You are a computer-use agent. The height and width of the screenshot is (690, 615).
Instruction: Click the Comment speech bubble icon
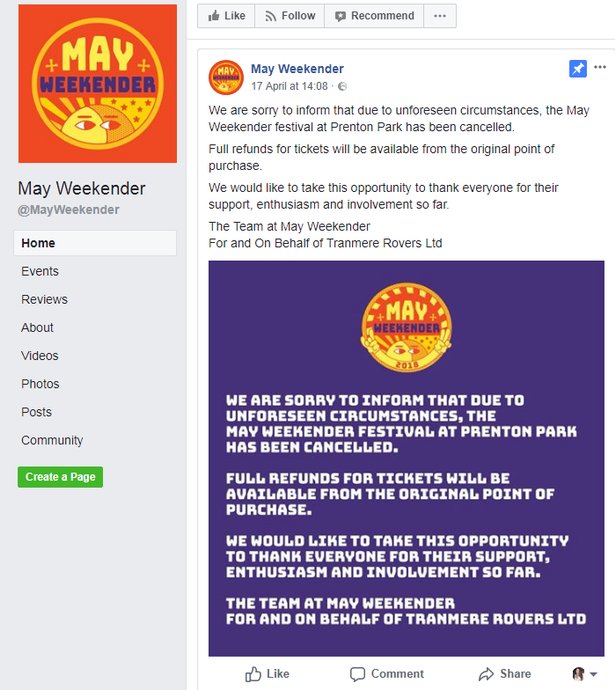click(x=357, y=674)
